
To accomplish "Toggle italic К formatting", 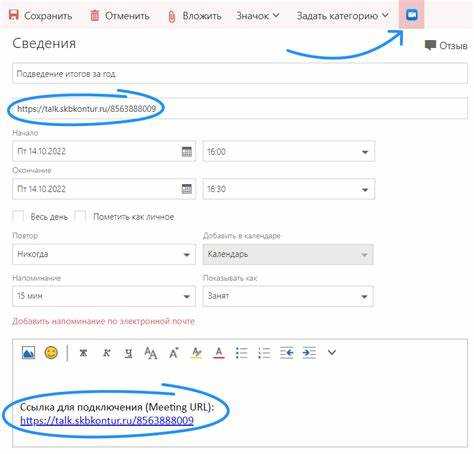I will tap(106, 353).
